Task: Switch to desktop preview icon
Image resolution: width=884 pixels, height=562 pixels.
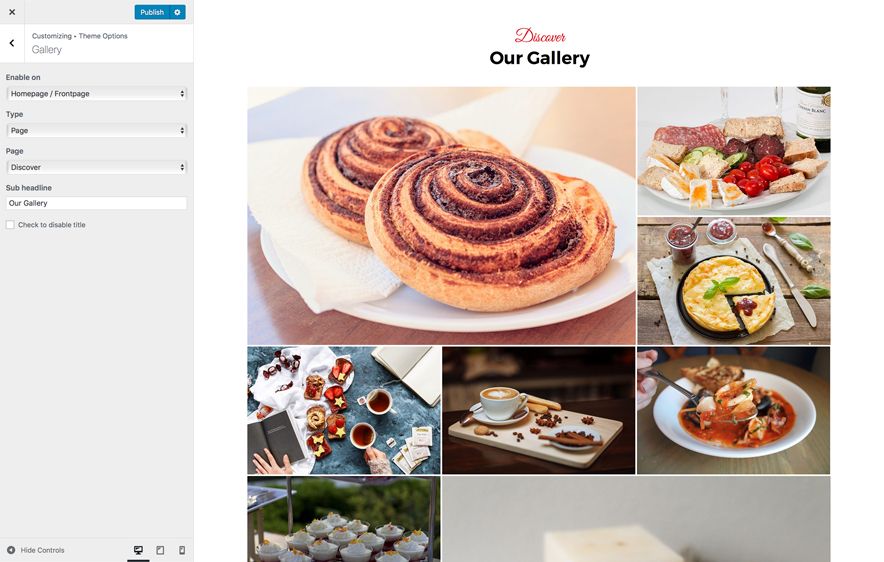Action: pos(138,550)
